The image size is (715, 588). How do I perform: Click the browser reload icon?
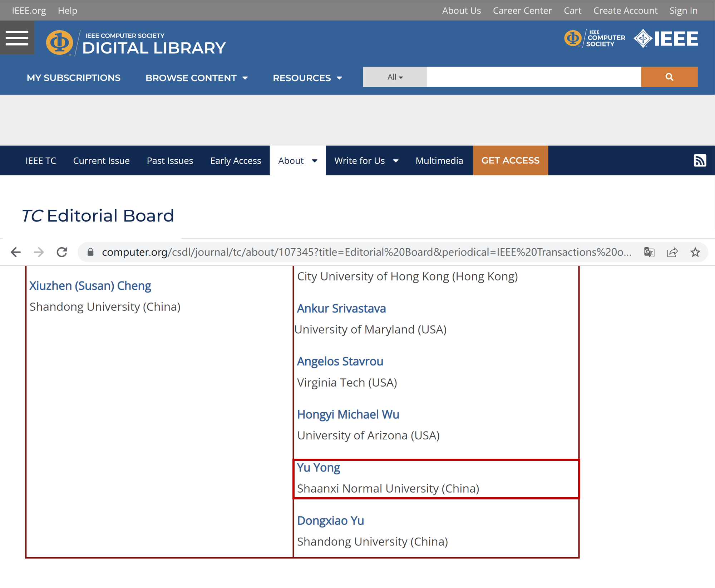pos(62,252)
